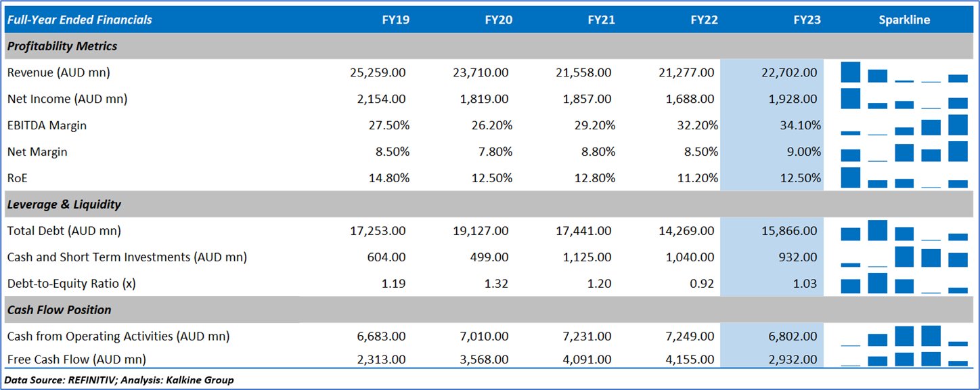Click the EBITDA Margin sparkline chart

pyautogui.click(x=904, y=125)
